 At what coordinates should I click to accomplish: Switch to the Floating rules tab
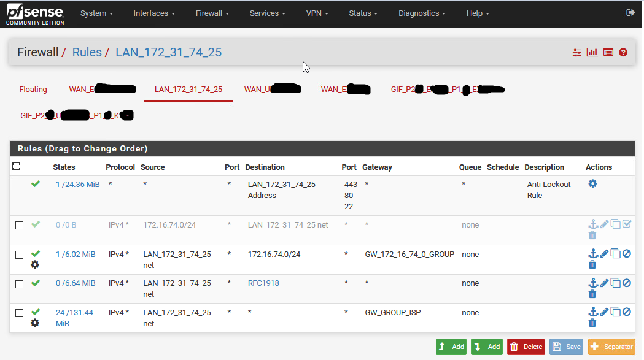pos(33,90)
